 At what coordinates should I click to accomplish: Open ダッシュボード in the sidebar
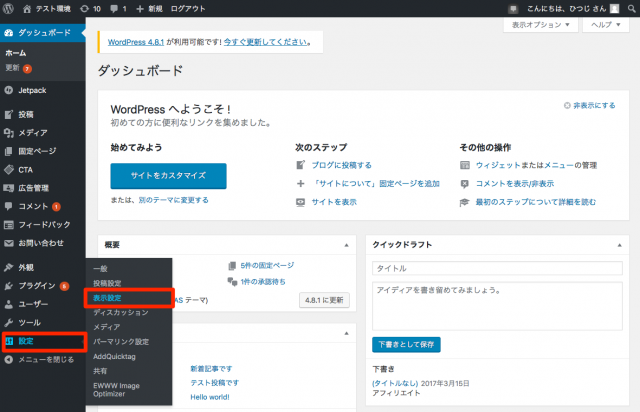pos(42,33)
